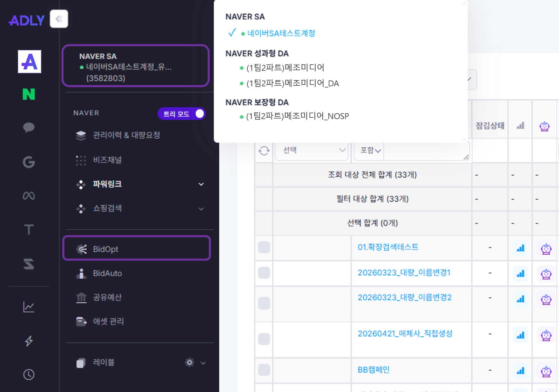Click the 파워링크 menu label
Screen dimensions: 559x392
click(x=107, y=184)
